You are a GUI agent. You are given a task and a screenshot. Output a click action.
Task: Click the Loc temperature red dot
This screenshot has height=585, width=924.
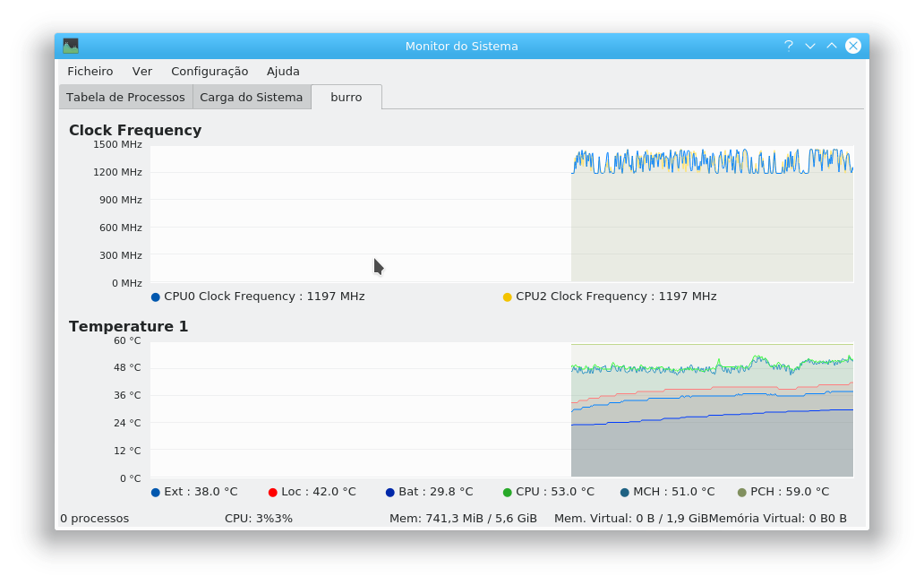(x=273, y=493)
